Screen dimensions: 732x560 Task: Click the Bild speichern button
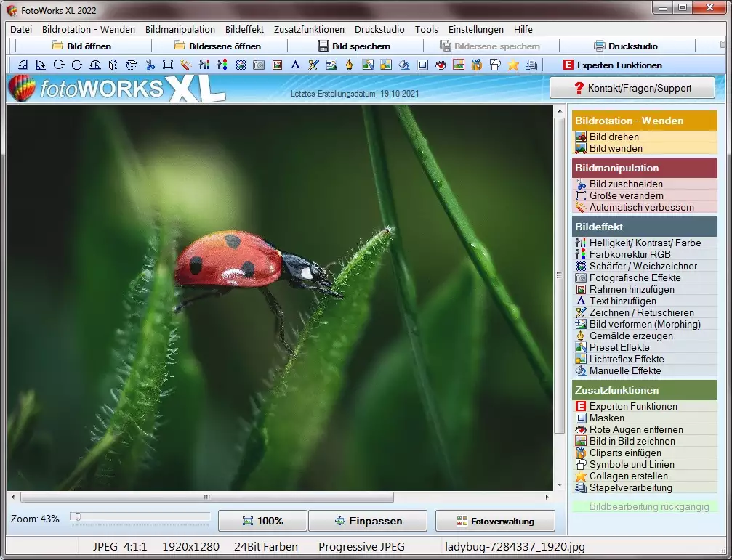(x=354, y=46)
